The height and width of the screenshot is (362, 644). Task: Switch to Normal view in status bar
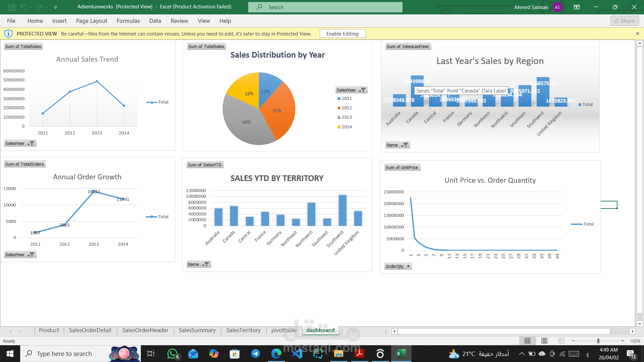tap(527, 341)
